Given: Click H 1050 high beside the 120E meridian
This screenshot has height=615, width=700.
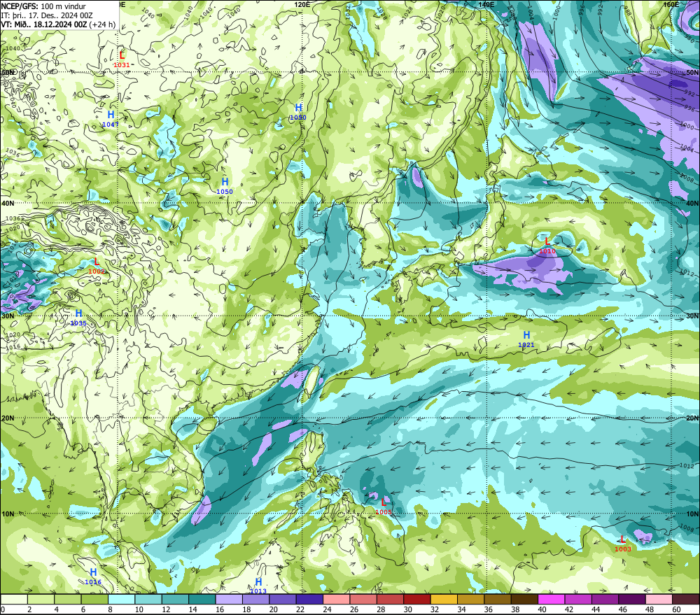Looking at the screenshot, I should [298, 111].
